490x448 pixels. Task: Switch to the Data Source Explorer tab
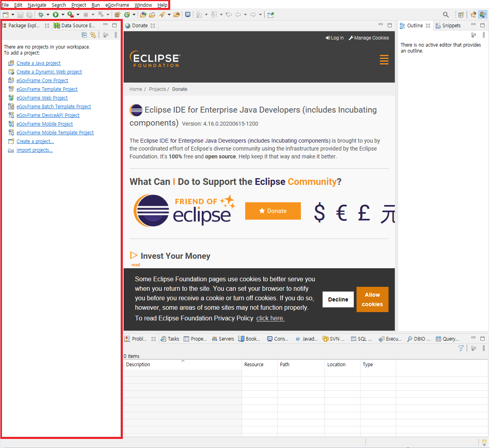pyautogui.click(x=75, y=25)
